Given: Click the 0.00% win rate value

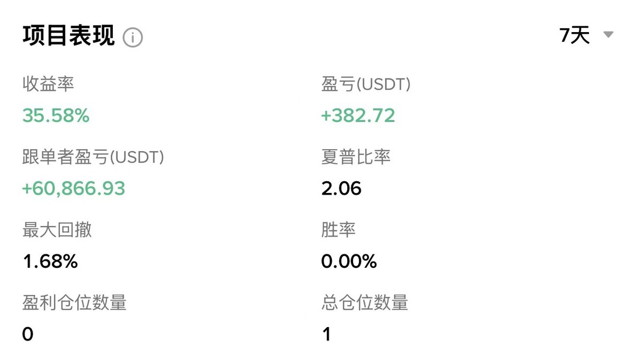Looking at the screenshot, I should [x=349, y=261].
